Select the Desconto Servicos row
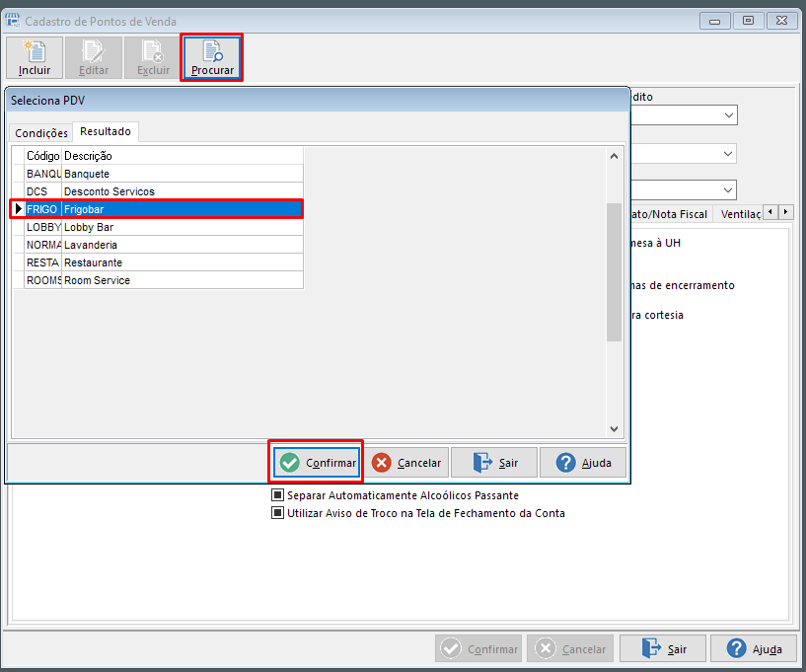The width and height of the screenshot is (806, 672). [157, 191]
